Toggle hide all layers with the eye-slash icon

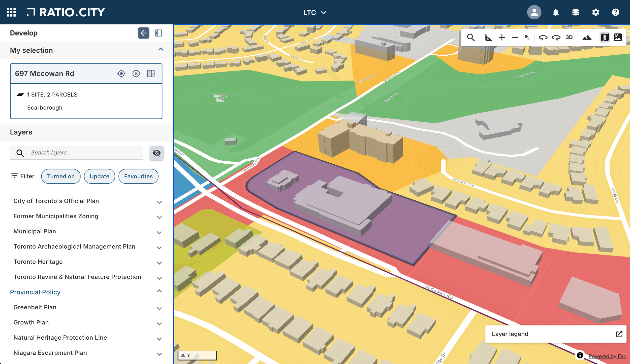[x=157, y=153]
